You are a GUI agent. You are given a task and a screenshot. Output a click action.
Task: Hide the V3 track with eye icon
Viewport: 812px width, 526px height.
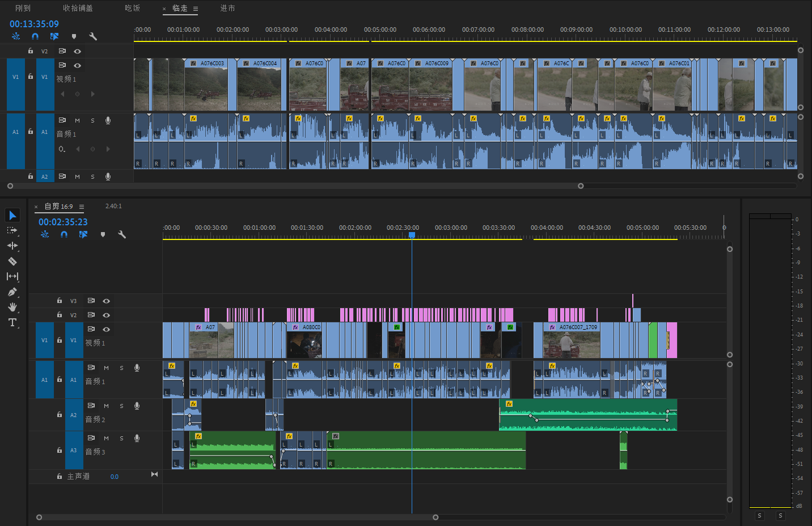click(x=106, y=301)
